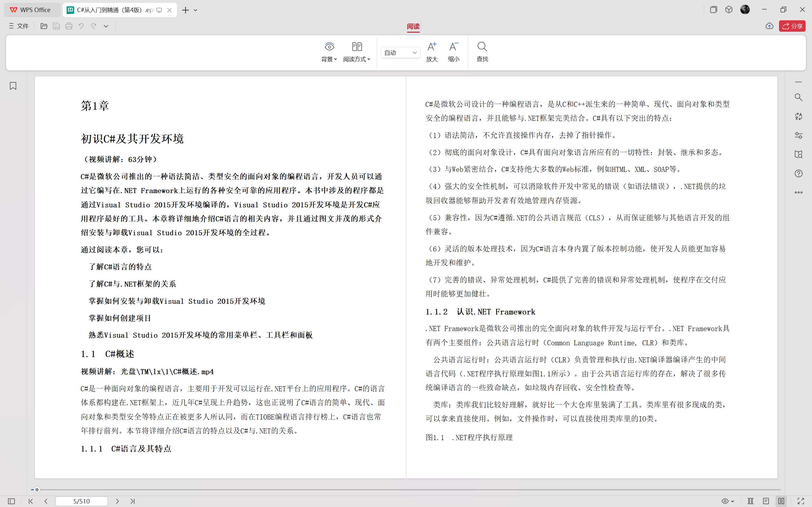This screenshot has width=812, height=507.
Task: Select the 阅读 tab
Action: tap(413, 26)
